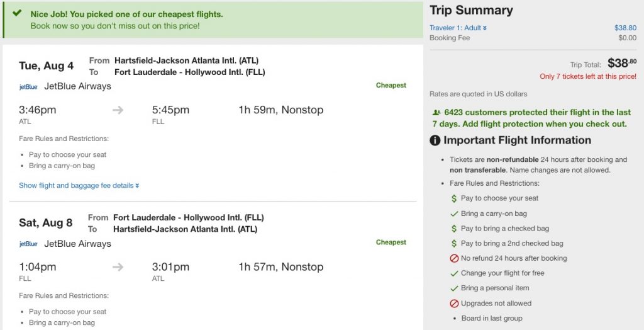Click the red no-refund prohibition icon
Image resolution: width=644 pixels, height=330 pixels.
click(454, 258)
